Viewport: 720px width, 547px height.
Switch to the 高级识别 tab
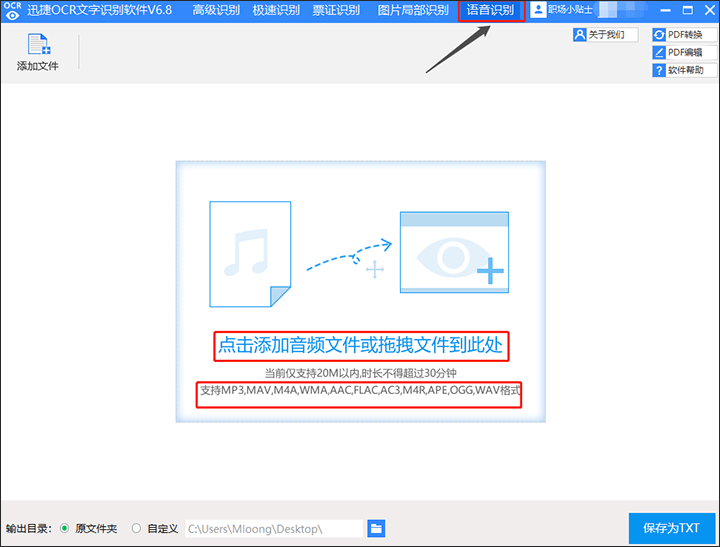(215, 10)
